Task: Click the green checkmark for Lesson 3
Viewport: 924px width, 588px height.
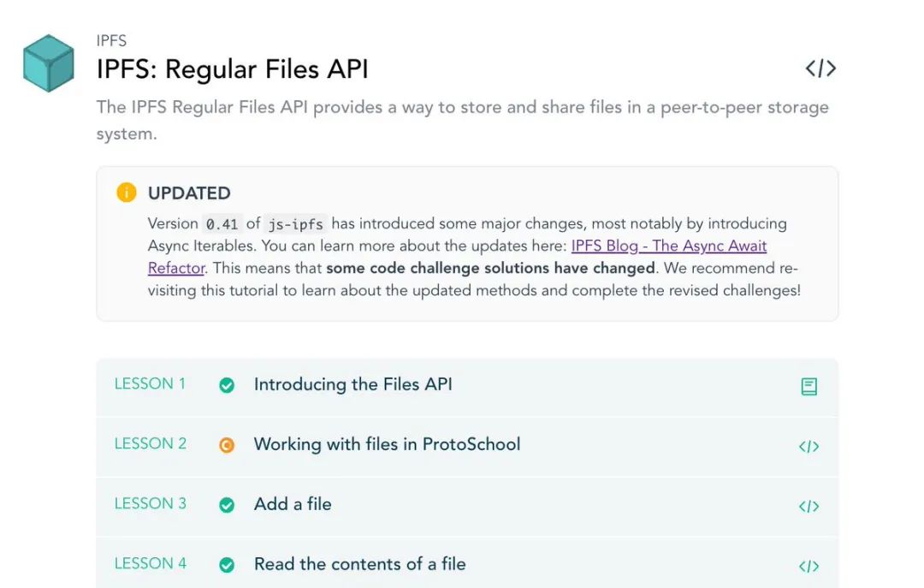Action: [227, 506]
